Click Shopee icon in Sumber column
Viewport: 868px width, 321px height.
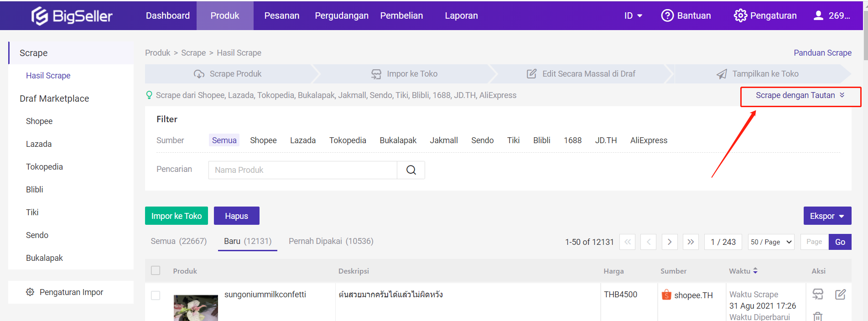coord(666,295)
